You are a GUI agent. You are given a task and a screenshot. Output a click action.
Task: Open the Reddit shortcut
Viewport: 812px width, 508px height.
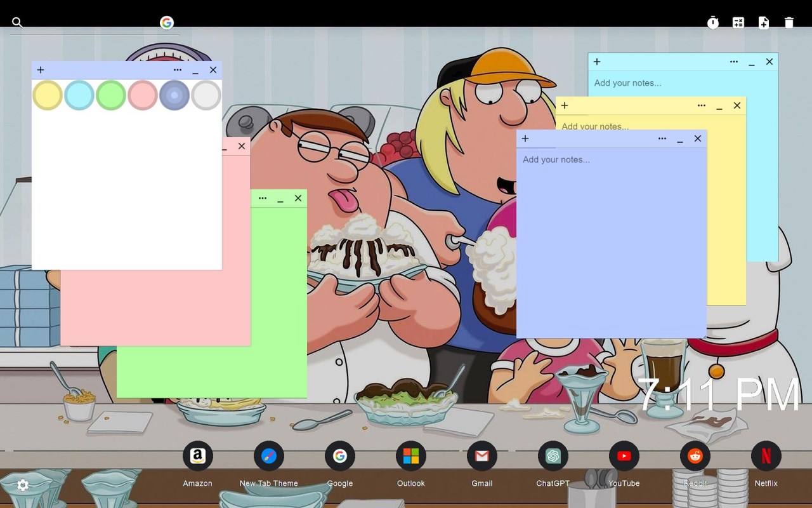click(695, 456)
